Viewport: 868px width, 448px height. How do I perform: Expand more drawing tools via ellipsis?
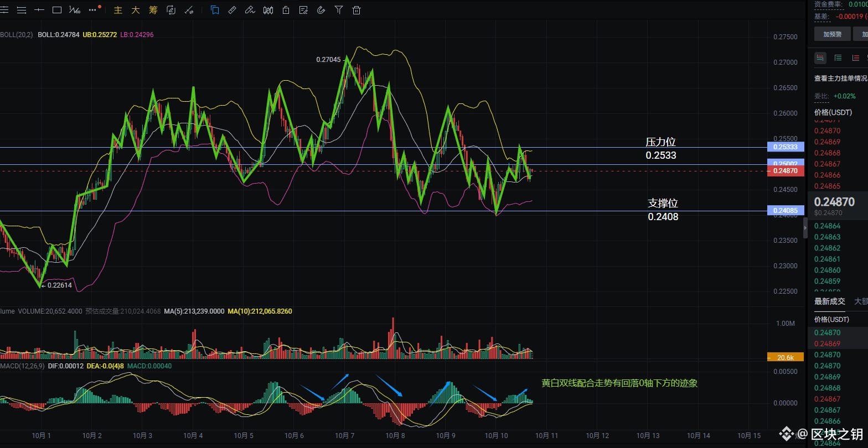93,10
